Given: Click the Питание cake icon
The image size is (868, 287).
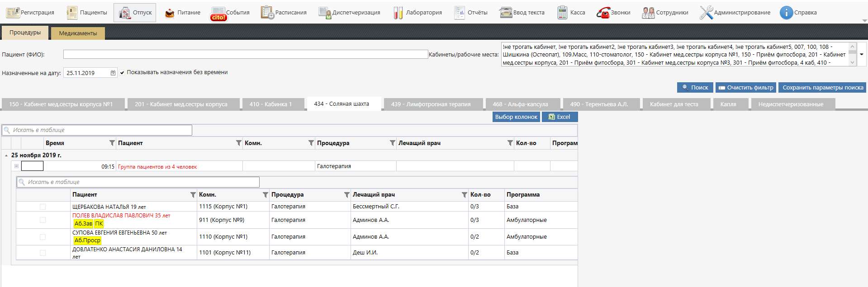Looking at the screenshot, I should (170, 13).
